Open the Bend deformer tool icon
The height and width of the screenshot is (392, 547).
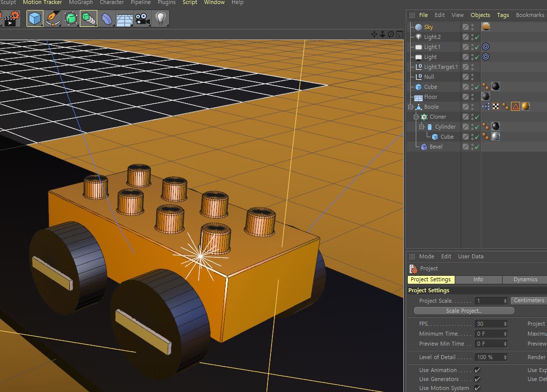107,19
